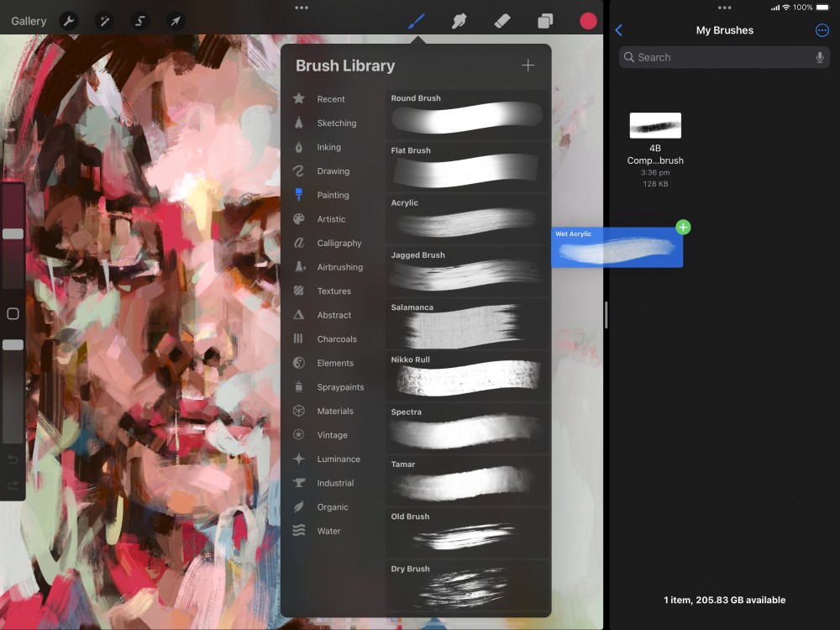
Task: Toggle the square modify button on sidebar
Action: [x=13, y=313]
